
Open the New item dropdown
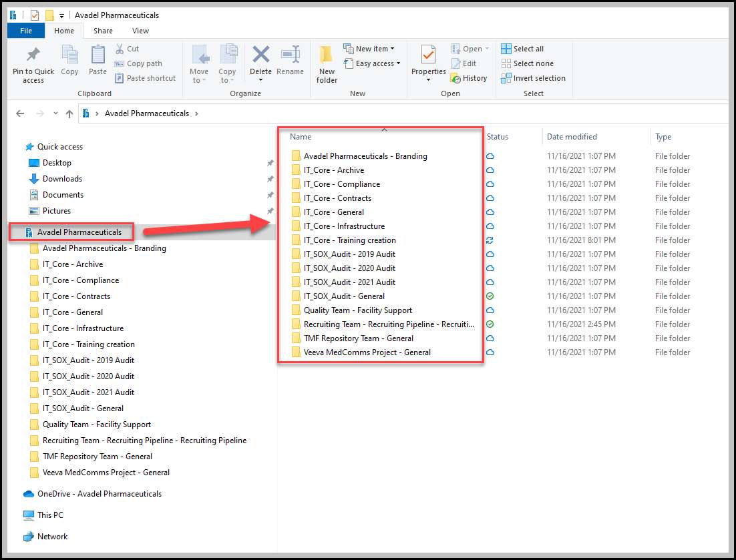coord(369,49)
